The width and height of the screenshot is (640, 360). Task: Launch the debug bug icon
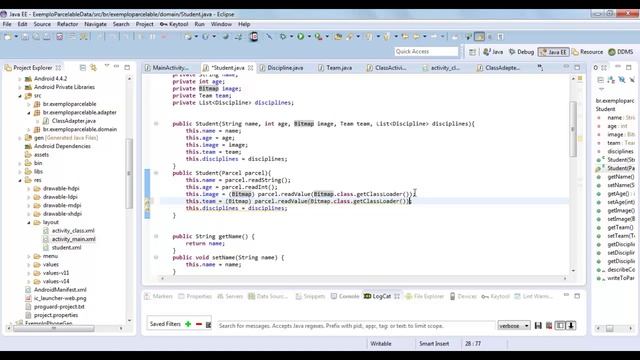click(x=282, y=37)
